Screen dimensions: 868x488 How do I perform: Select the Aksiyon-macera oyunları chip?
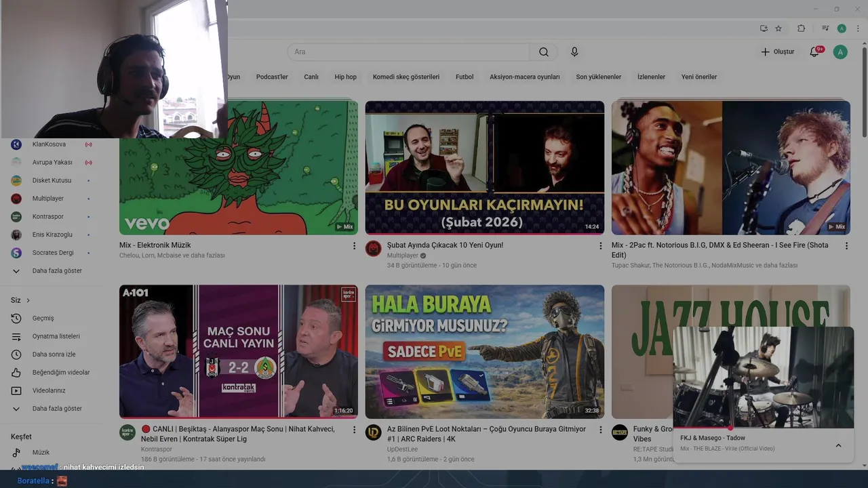coord(525,77)
